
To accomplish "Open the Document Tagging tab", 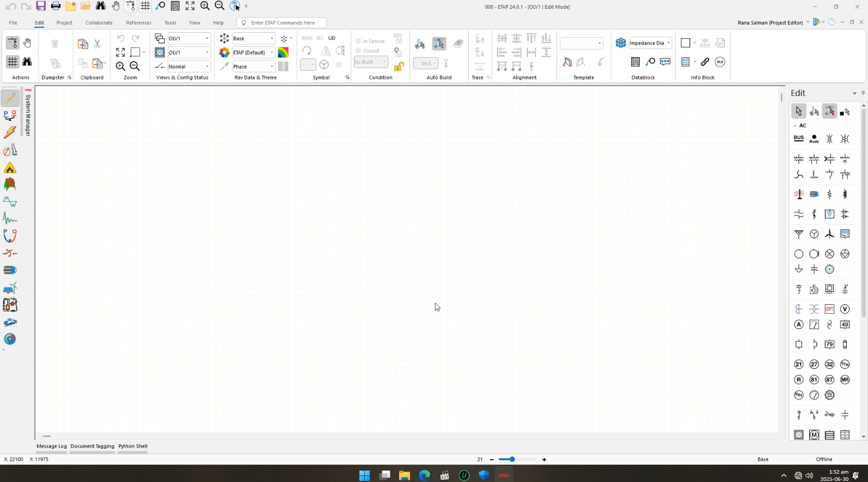I will coord(92,446).
